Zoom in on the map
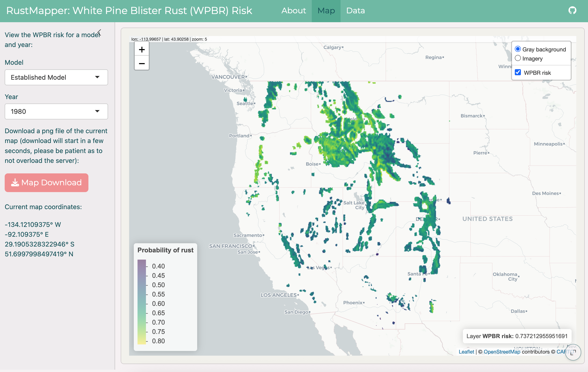This screenshot has height=372, width=588. pyautogui.click(x=142, y=50)
